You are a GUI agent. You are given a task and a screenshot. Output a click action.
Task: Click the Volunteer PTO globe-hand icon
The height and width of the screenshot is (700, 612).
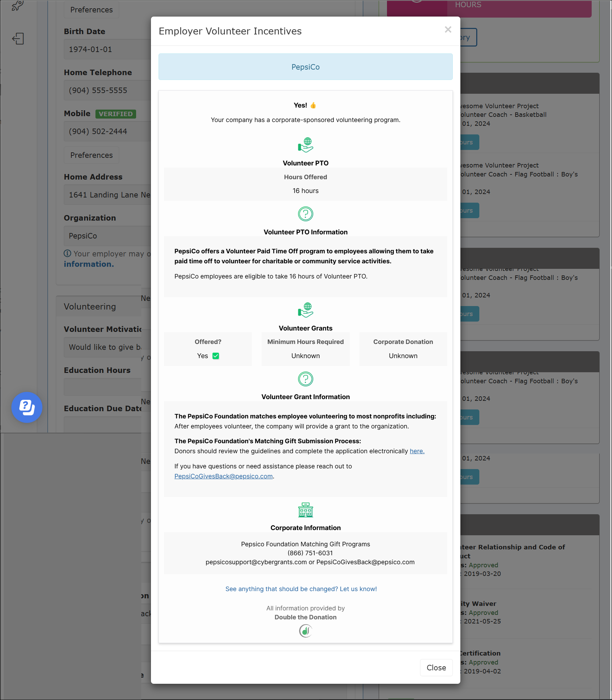tap(305, 145)
